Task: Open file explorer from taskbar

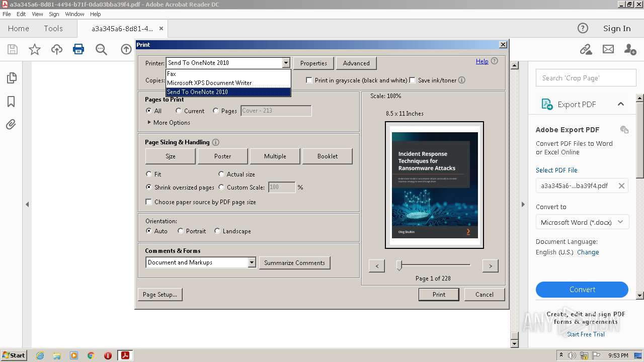Action: (x=57, y=355)
